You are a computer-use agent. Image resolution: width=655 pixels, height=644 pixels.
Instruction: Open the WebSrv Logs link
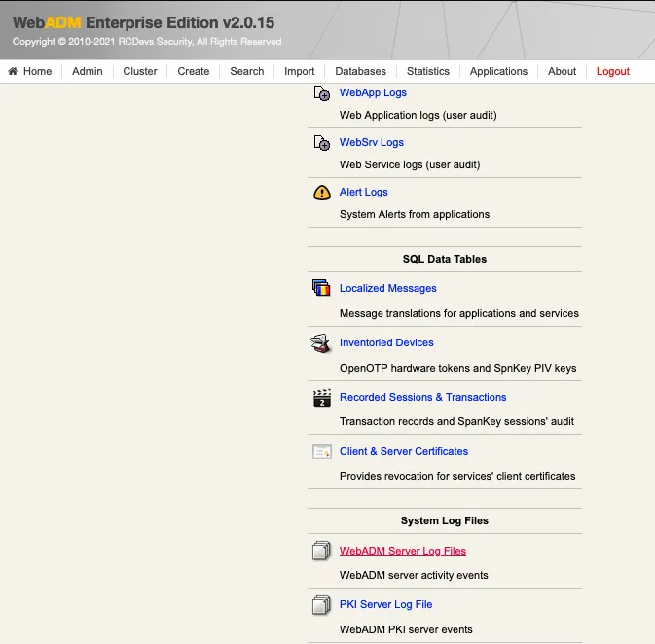[372, 142]
